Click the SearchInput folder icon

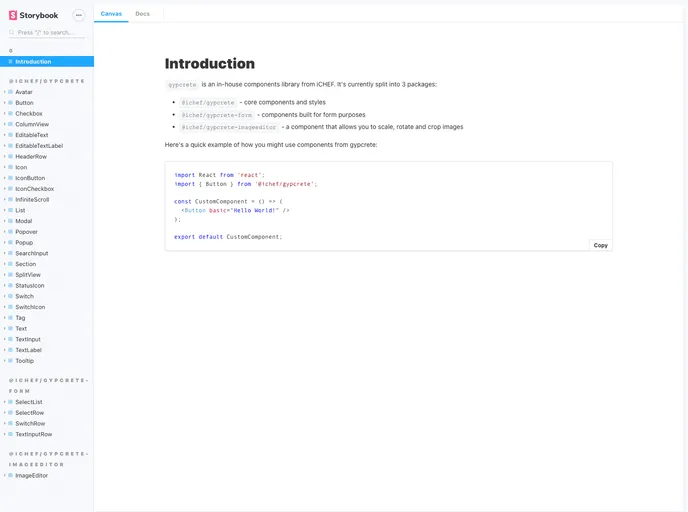click(x=11, y=253)
